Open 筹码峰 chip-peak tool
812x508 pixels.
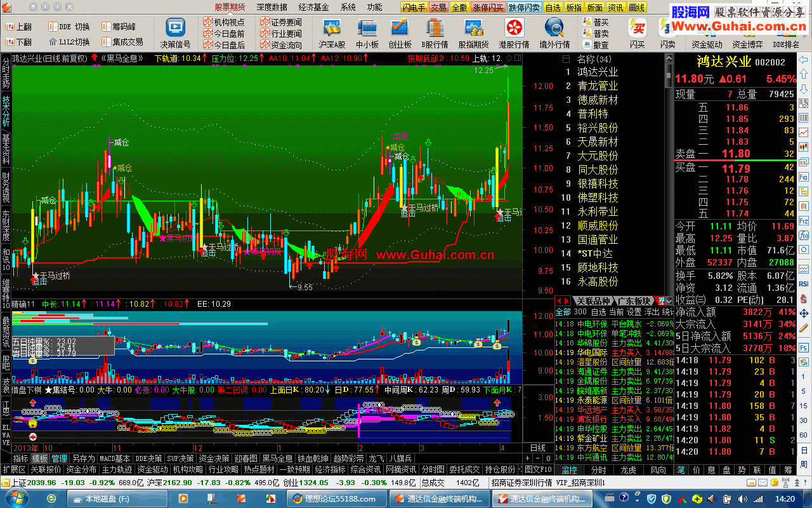(x=118, y=27)
